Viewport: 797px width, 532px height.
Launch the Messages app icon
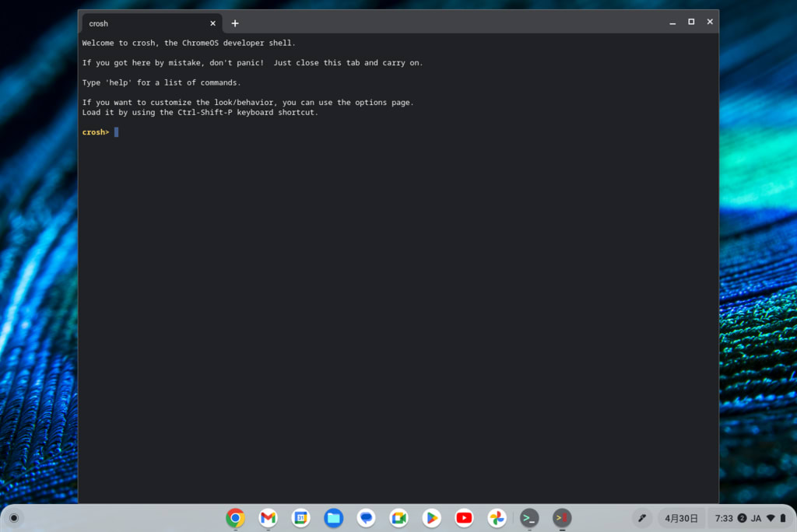click(366, 518)
